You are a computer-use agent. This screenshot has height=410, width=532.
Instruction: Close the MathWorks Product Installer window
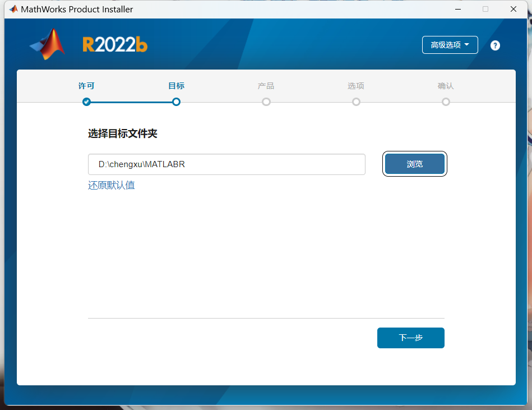514,9
